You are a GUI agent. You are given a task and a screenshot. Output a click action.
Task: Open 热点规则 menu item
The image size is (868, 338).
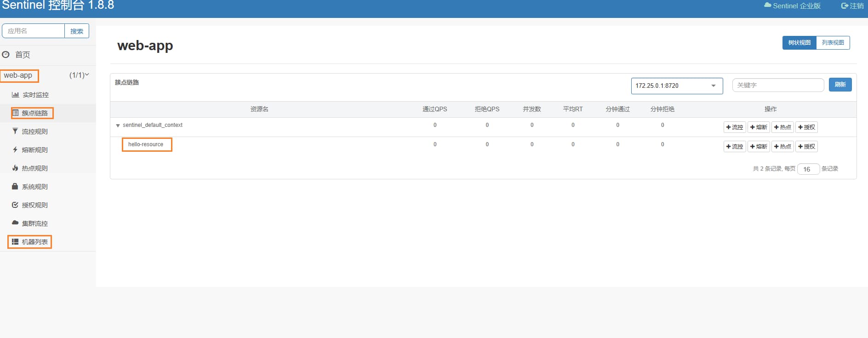[35, 168]
